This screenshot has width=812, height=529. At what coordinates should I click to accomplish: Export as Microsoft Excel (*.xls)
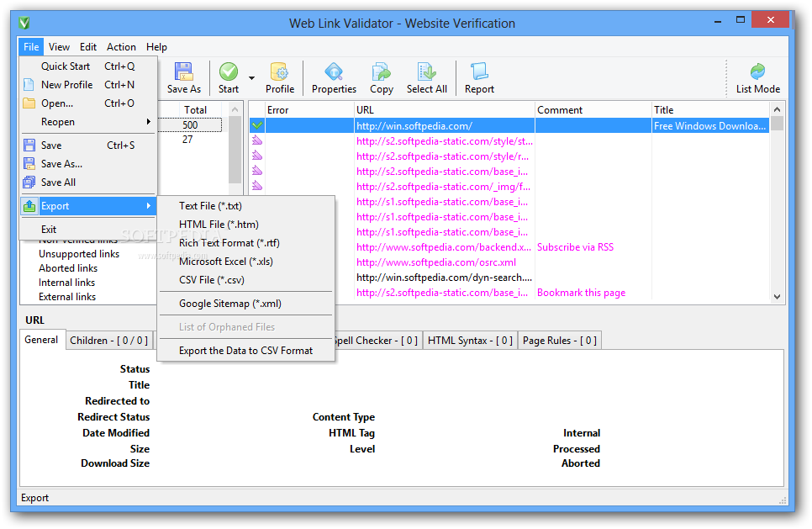[246, 262]
